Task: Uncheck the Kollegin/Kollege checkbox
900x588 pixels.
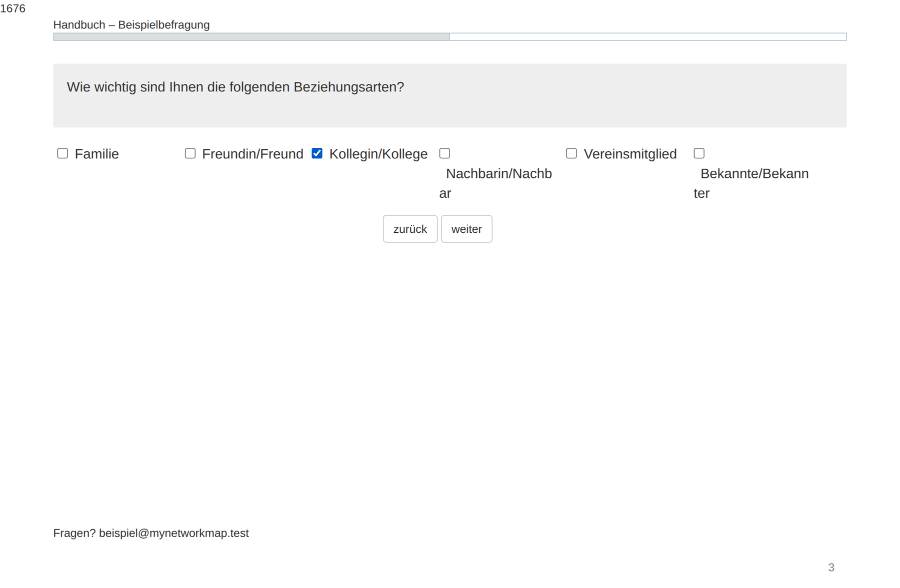Action: pos(317,153)
